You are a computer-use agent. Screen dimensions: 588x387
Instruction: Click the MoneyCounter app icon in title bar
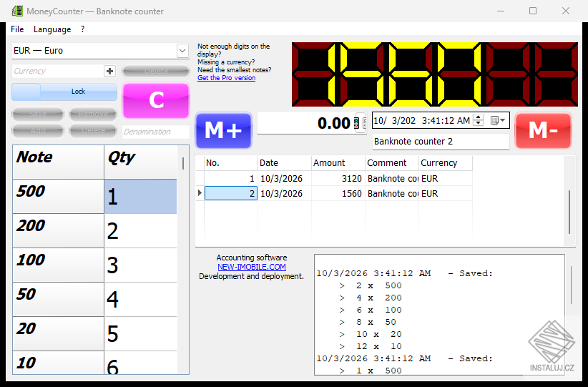tap(17, 11)
